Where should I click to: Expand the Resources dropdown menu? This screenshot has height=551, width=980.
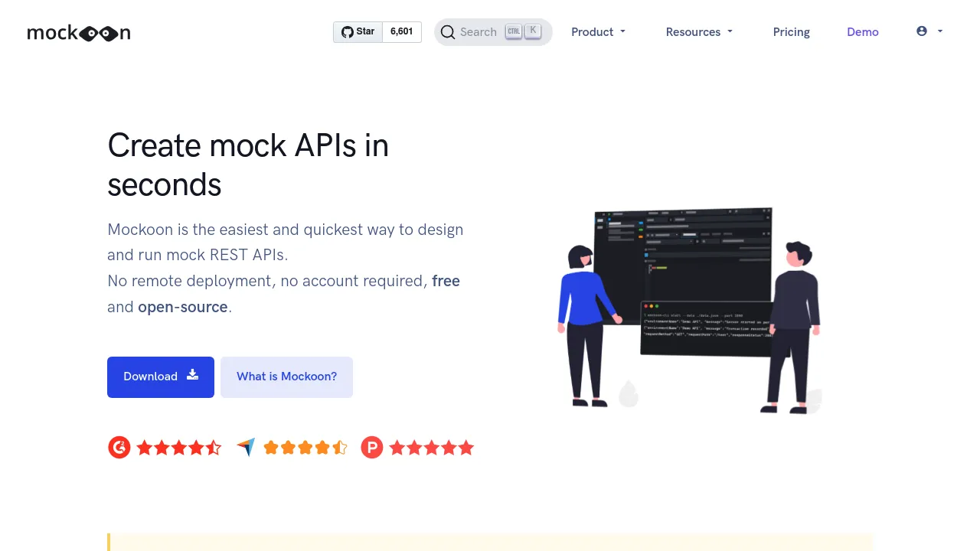(x=699, y=32)
